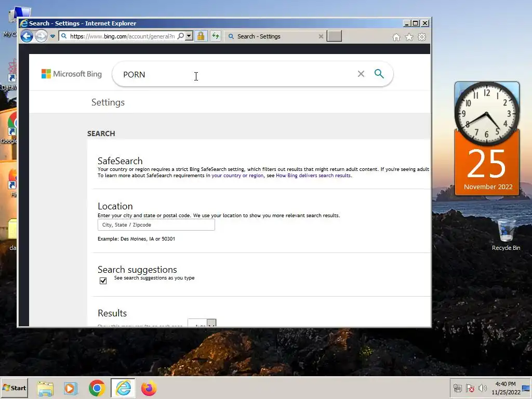Click the Microsoft Bing logo

pyautogui.click(x=72, y=74)
